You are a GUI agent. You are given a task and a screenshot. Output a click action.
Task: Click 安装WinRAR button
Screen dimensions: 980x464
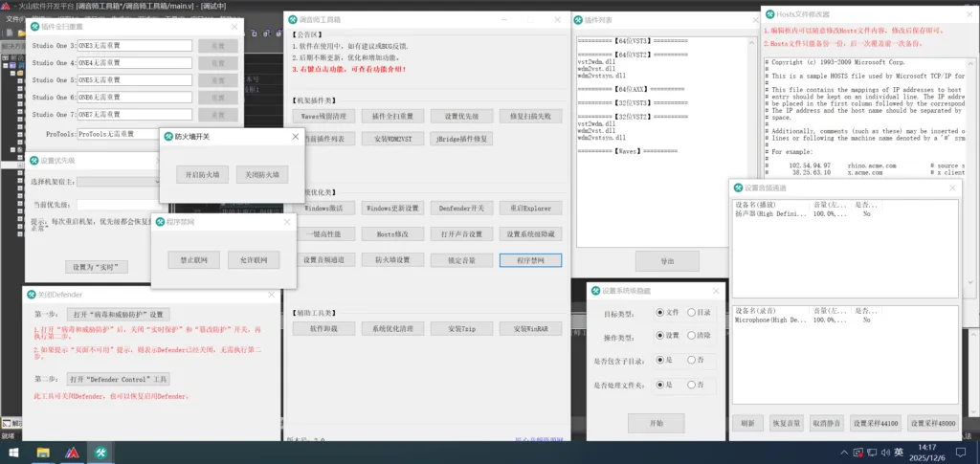pyautogui.click(x=530, y=328)
